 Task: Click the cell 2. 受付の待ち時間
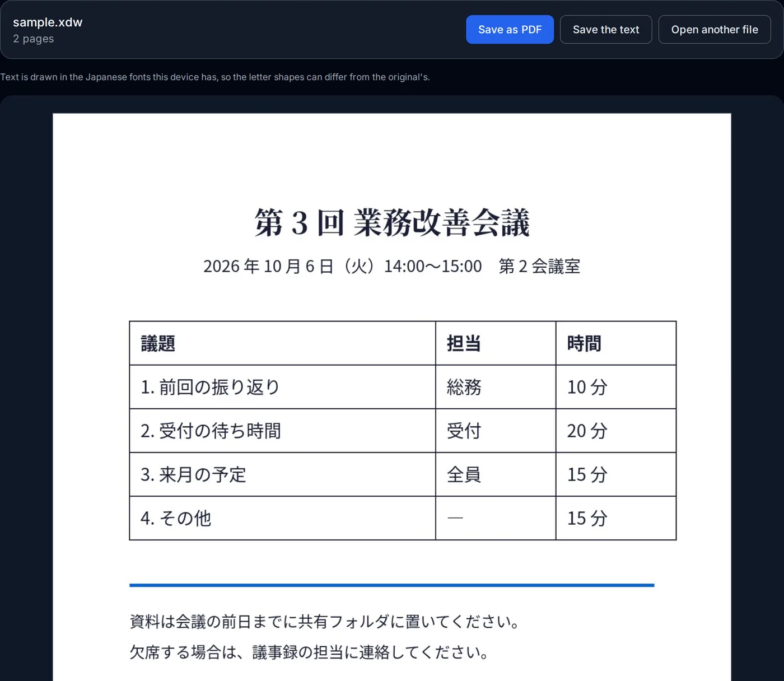pyautogui.click(x=282, y=431)
